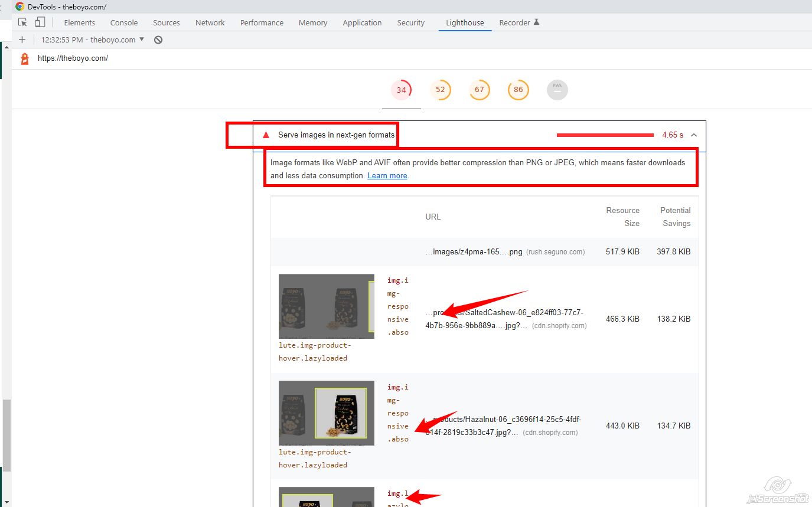Collapse the Serve images in next-gen formats audit
812x507 pixels.
[694, 135]
